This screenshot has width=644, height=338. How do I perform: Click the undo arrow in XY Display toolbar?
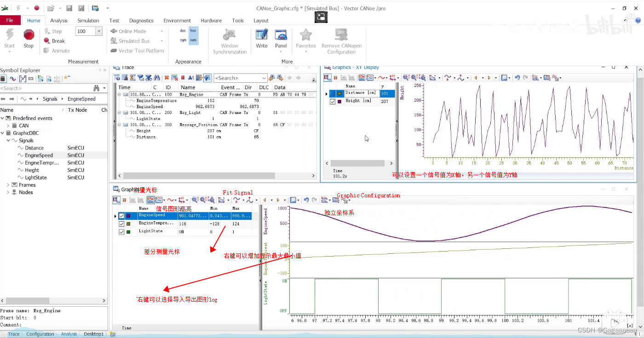point(517,78)
